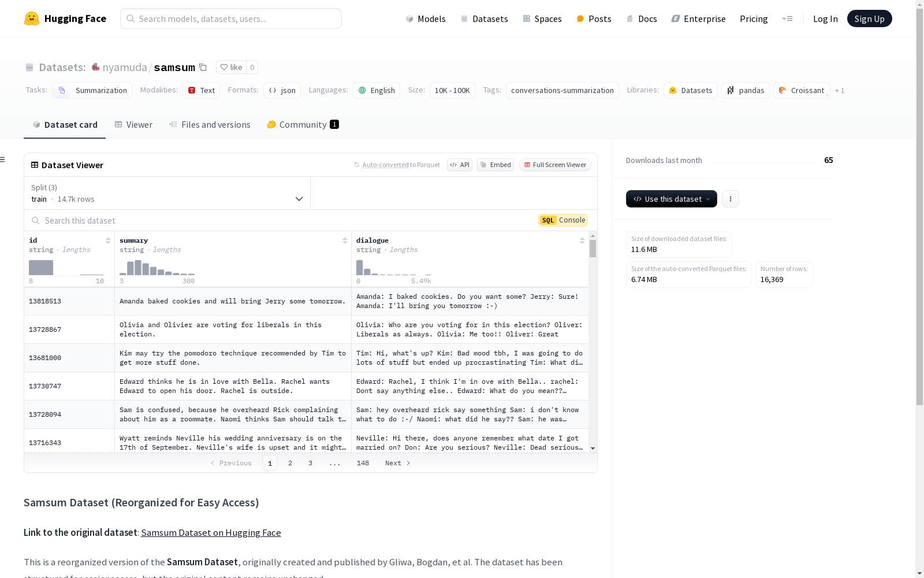This screenshot has width=924, height=578.
Task: Copy dataset name with the copy icon
Action: pos(203,67)
